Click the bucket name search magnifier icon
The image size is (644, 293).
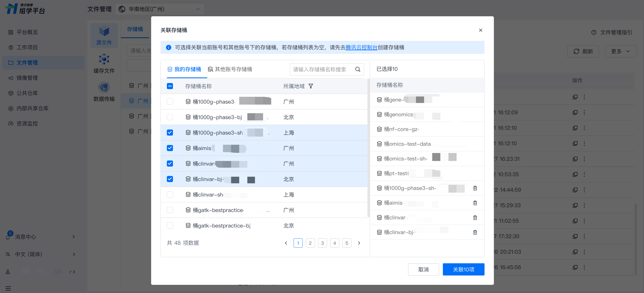click(358, 69)
